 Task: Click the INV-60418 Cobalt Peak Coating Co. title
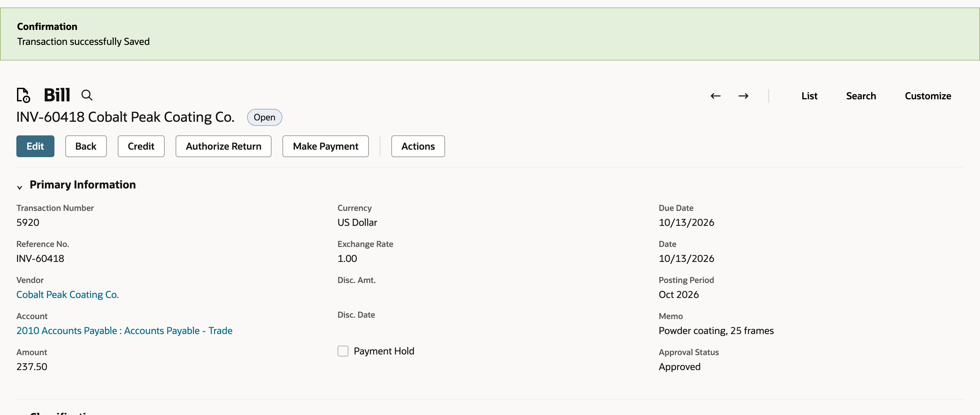[x=125, y=117]
